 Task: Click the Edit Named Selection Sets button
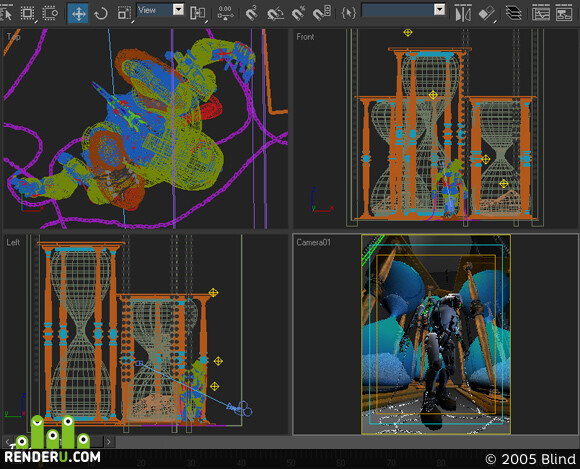(x=348, y=14)
